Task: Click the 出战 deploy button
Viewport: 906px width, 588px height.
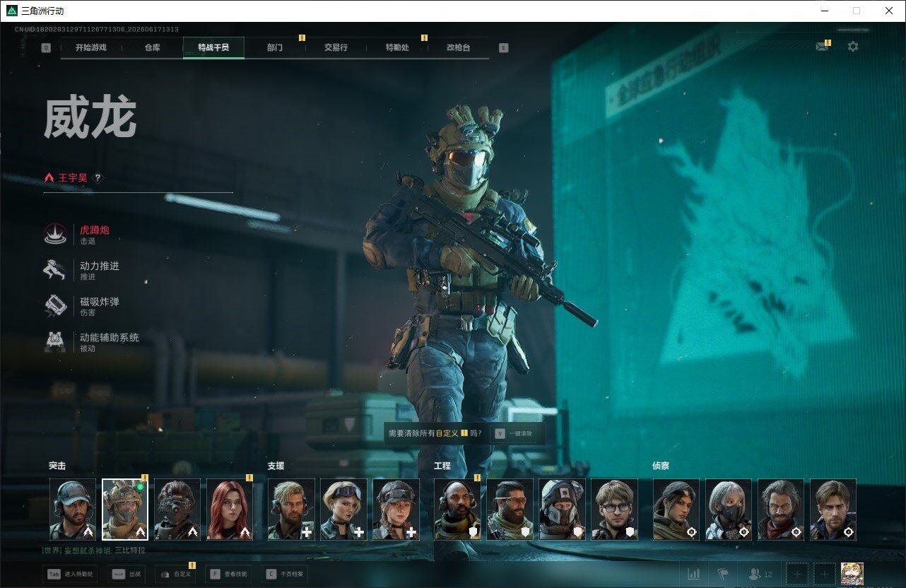Action: 127,574
